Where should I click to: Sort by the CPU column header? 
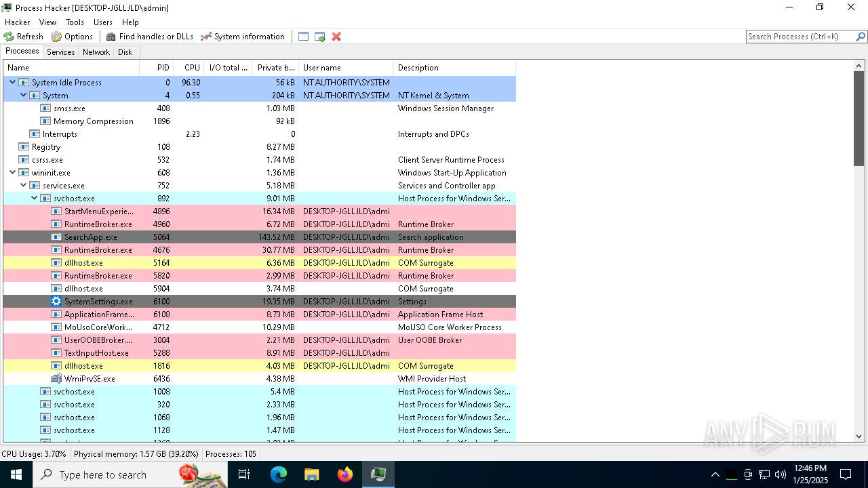[189, 68]
